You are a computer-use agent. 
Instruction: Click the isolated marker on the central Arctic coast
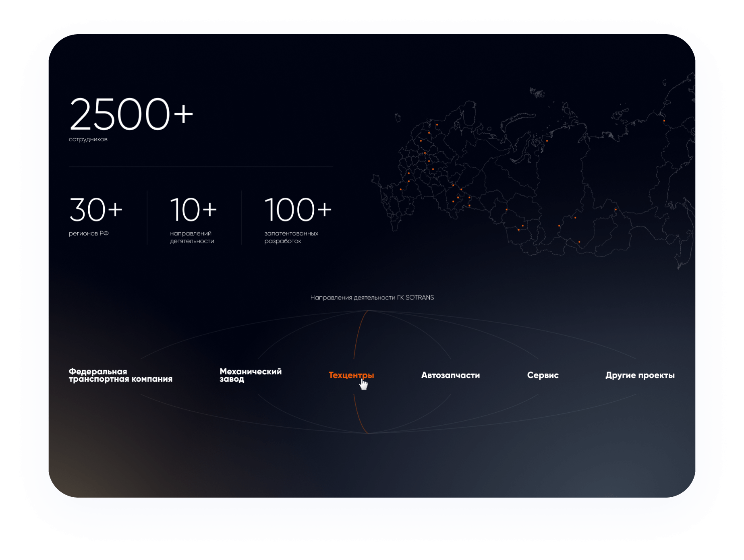(x=547, y=141)
